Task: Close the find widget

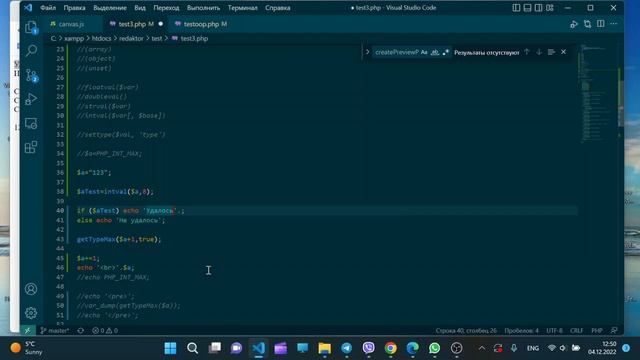Action: (x=563, y=52)
